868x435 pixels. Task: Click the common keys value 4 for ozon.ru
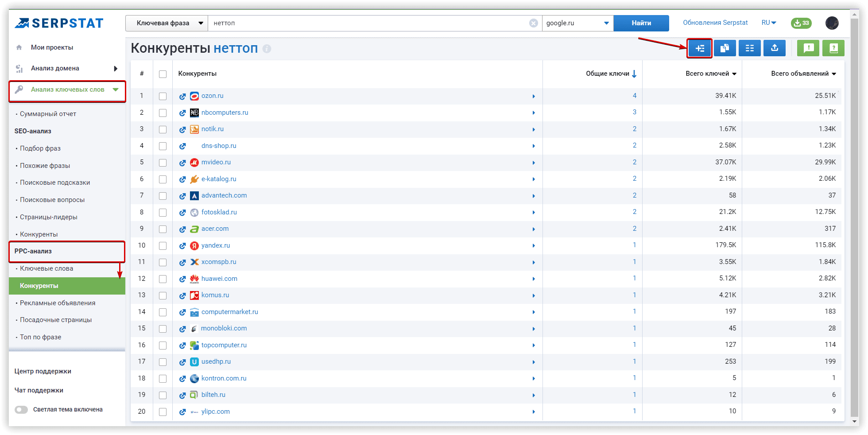click(x=635, y=96)
